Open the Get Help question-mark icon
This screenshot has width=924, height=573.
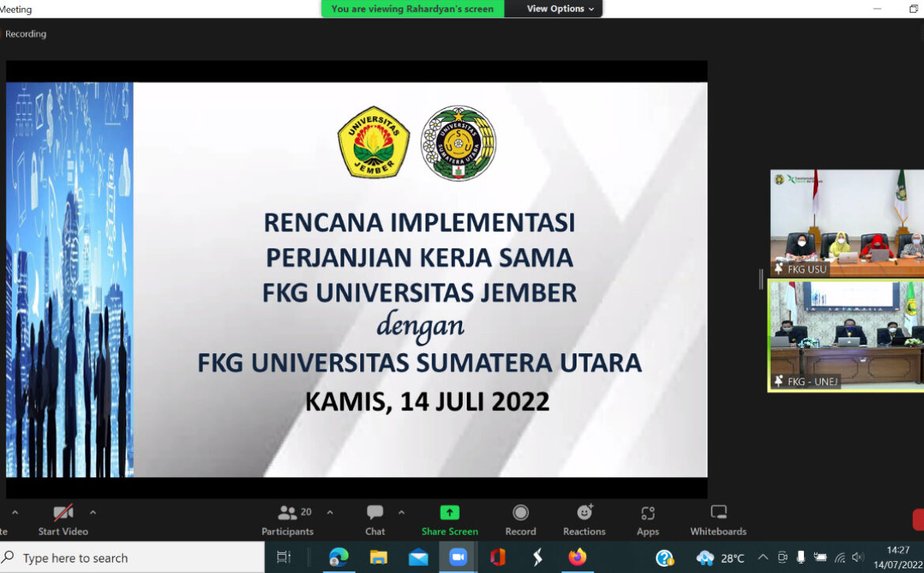click(665, 558)
